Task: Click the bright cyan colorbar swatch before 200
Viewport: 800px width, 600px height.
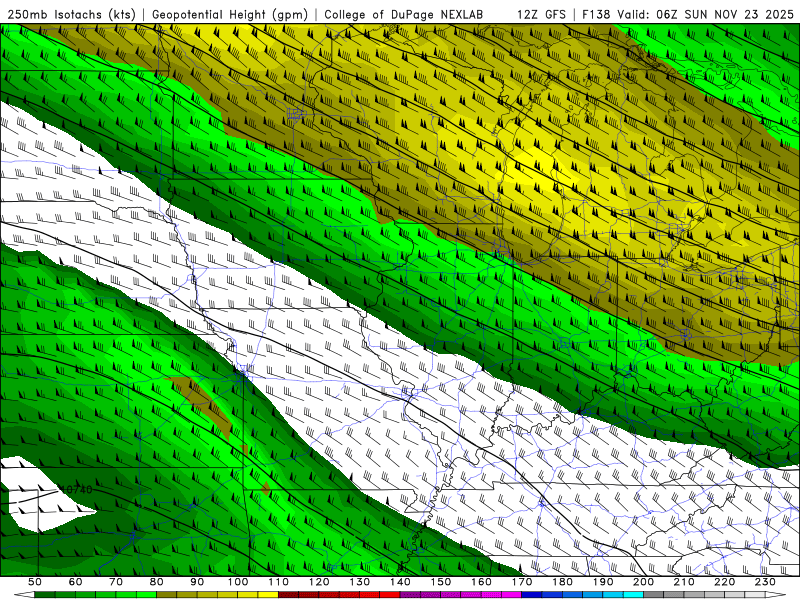Action: [x=633, y=595]
